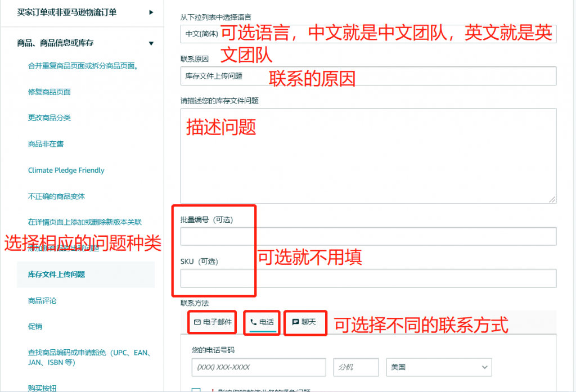Tick the checkbox below phone number field
Image resolution: width=576 pixels, height=392 pixels.
pyautogui.click(x=196, y=389)
